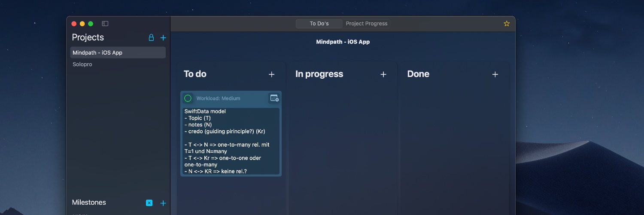Toggle the sidebar visibility icon
The width and height of the screenshot is (644, 215).
pyautogui.click(x=105, y=24)
